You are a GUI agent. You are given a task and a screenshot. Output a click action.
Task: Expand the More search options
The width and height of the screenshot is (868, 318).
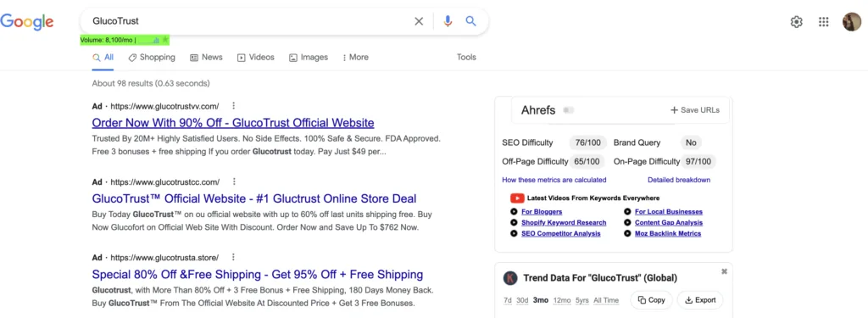coord(355,57)
